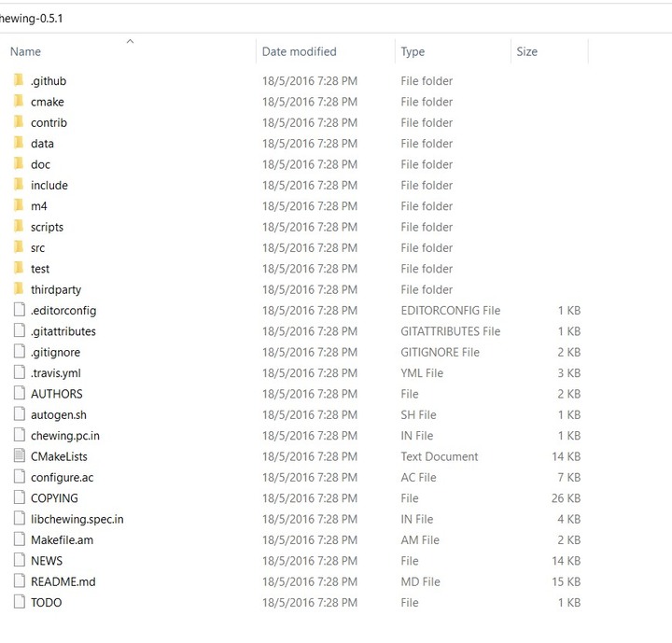The height and width of the screenshot is (643, 672).
Task: Click the doc folder icon
Action: [x=19, y=163]
